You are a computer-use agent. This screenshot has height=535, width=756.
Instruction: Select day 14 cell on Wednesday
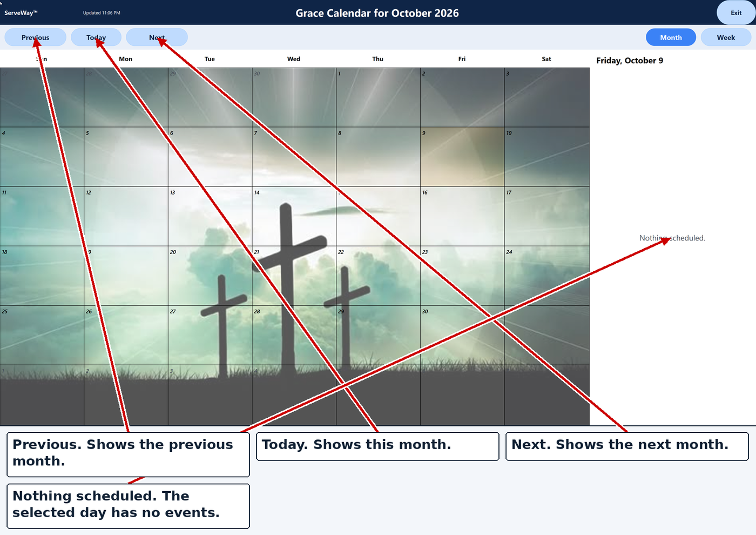point(294,216)
